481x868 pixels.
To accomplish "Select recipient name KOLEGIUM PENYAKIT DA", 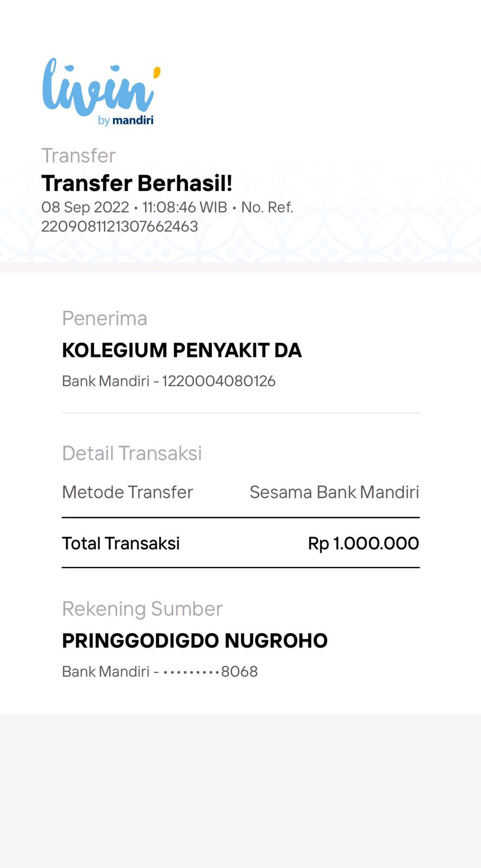I will 182,350.
